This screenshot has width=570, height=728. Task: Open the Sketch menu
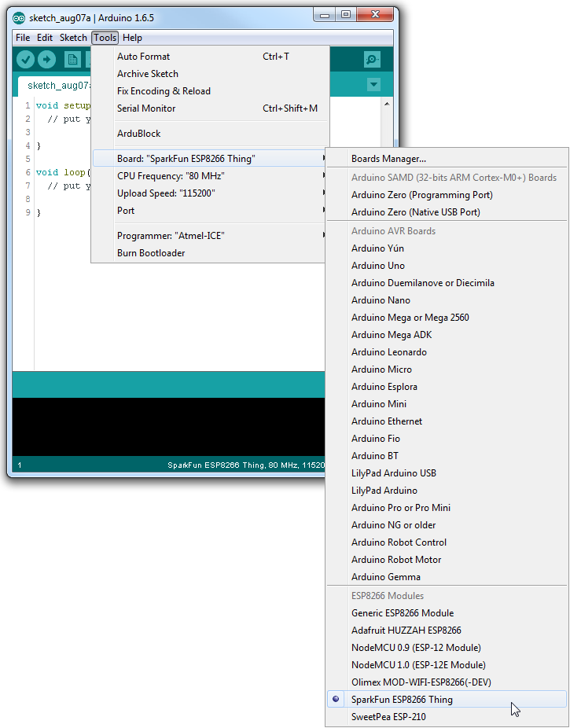pos(73,38)
